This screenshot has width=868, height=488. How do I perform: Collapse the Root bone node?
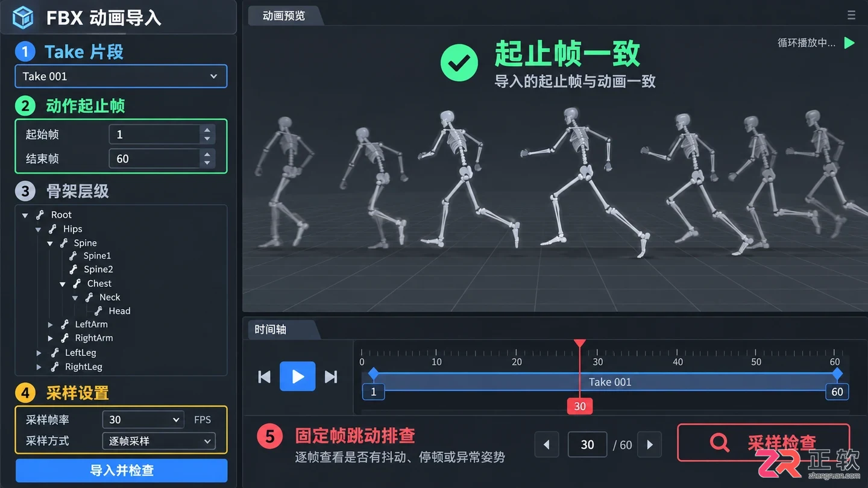(x=25, y=215)
